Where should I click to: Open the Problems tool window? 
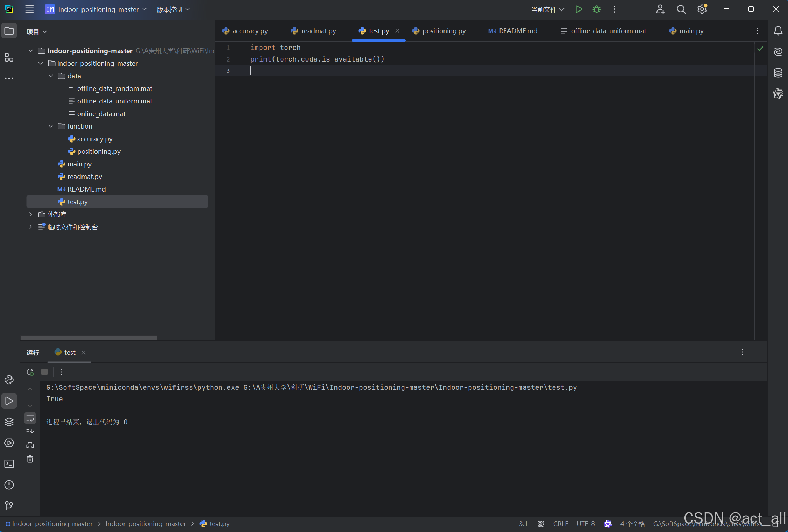9,485
